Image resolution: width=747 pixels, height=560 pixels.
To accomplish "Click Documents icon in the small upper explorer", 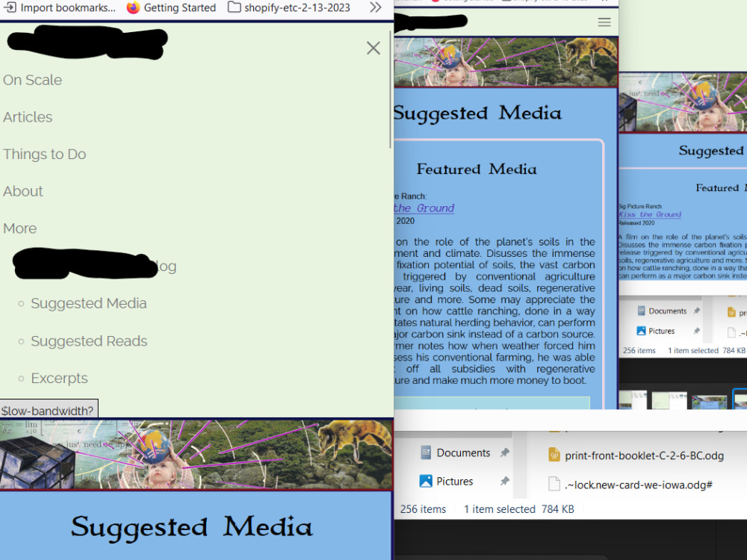I will click(641, 311).
